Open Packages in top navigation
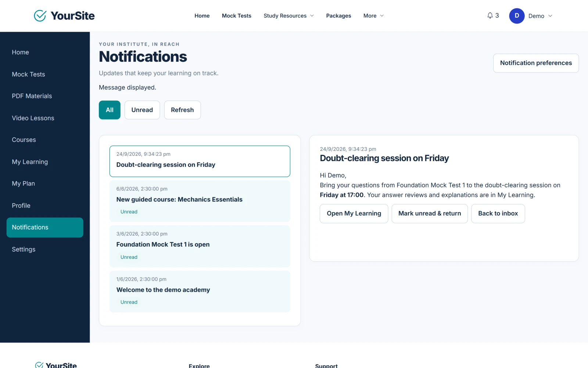Image resolution: width=588 pixels, height=368 pixels. click(338, 16)
